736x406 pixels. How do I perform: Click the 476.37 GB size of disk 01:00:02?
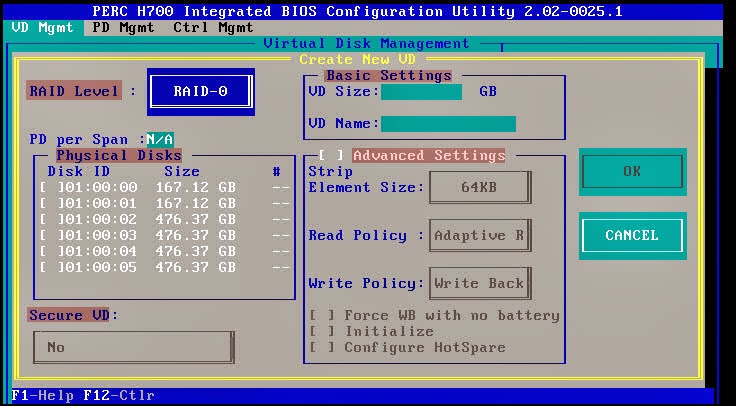(196, 220)
